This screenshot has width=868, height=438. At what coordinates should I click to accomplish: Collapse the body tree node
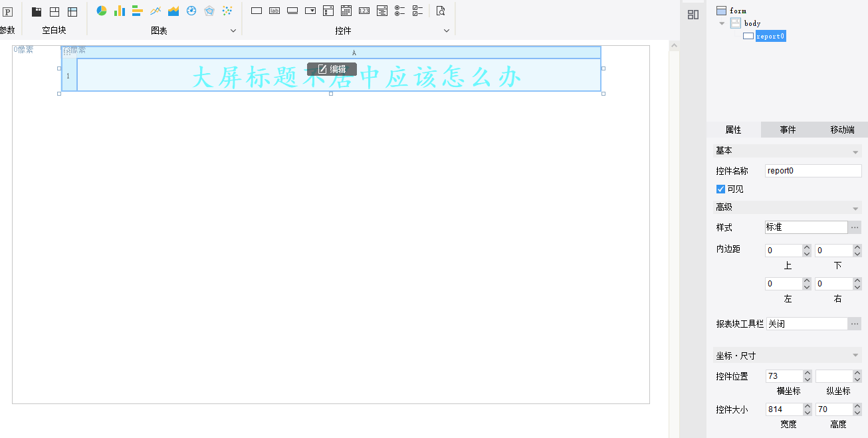tap(722, 23)
